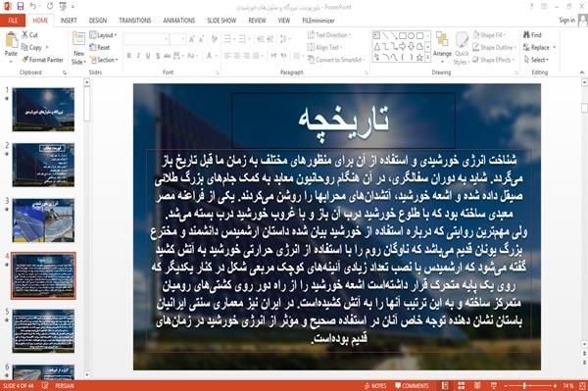Switch to Slide Sorter view
This screenshot has height=391, width=588.
tap(462, 386)
